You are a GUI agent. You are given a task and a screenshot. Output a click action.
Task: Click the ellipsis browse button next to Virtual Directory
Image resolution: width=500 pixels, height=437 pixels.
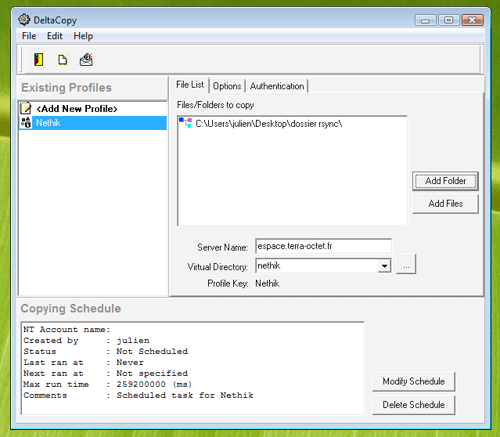406,264
